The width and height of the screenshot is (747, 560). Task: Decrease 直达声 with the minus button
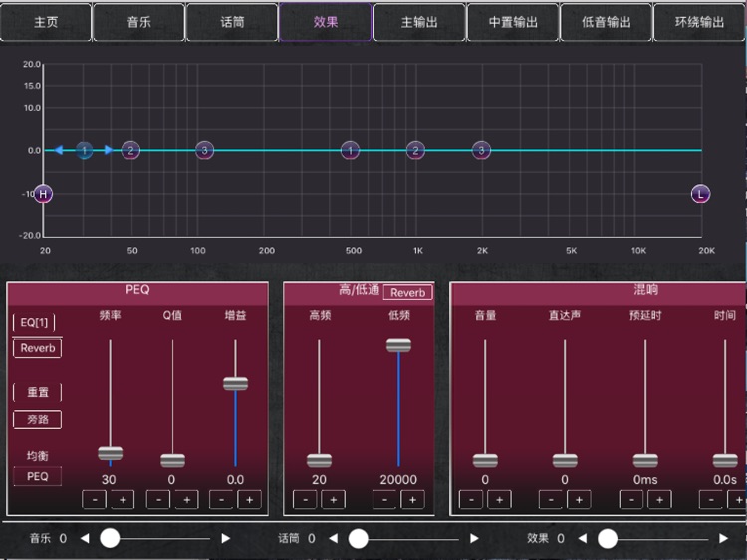coord(551,500)
